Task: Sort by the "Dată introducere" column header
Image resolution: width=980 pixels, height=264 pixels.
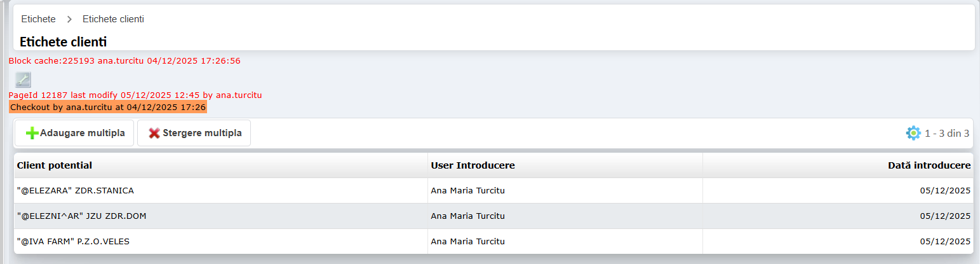Action: click(x=929, y=165)
